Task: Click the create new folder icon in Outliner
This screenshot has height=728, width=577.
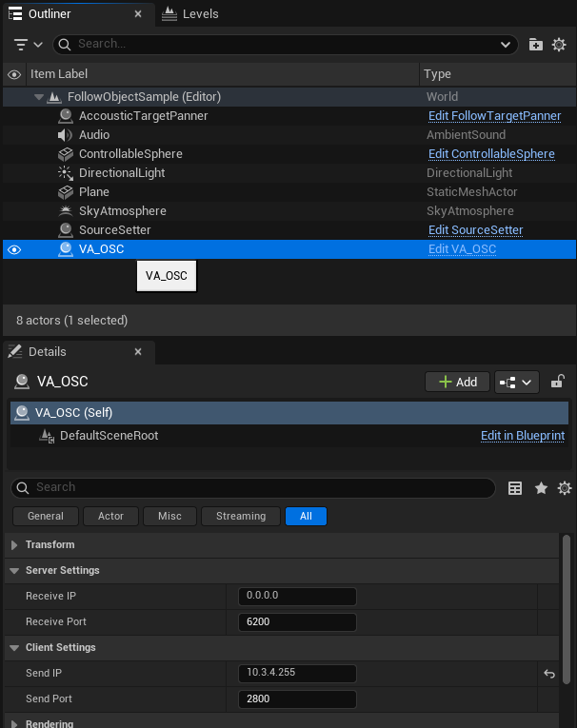Action: [x=536, y=45]
